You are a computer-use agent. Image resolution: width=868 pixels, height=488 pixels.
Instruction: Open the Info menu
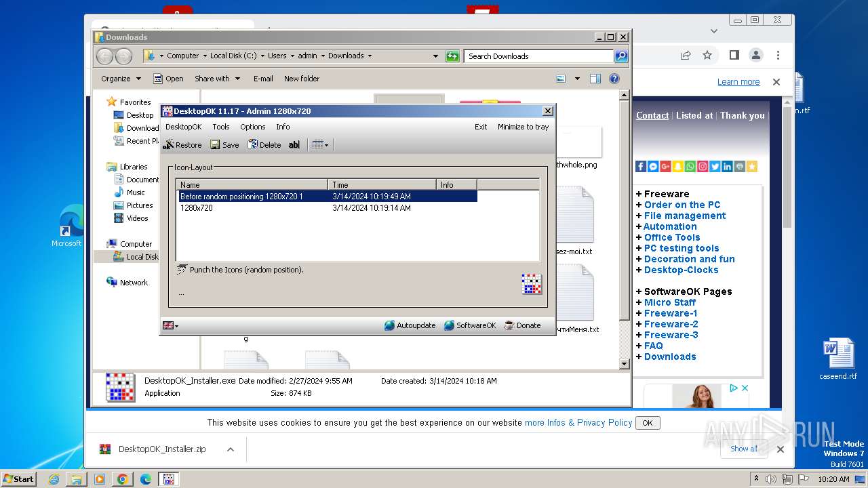pyautogui.click(x=283, y=127)
